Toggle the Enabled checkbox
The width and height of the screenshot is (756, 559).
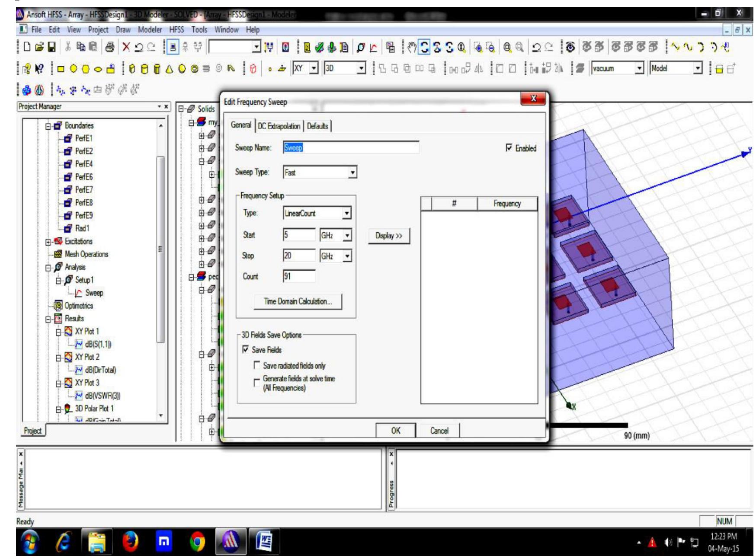[509, 148]
